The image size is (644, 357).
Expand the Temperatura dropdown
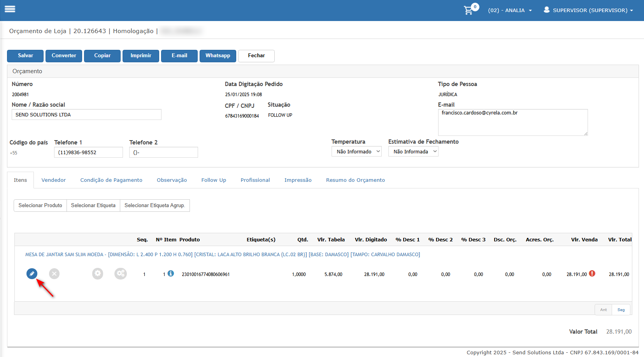pyautogui.click(x=356, y=151)
